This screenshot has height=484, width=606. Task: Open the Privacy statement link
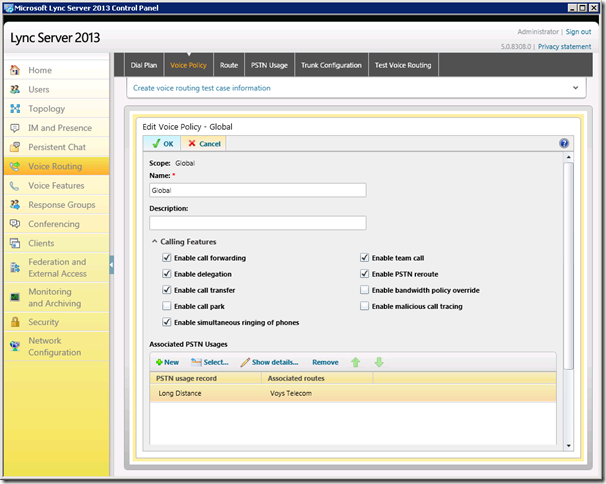coord(564,46)
